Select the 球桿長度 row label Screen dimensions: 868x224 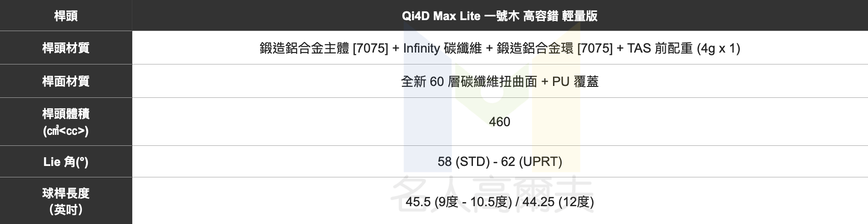point(66,193)
